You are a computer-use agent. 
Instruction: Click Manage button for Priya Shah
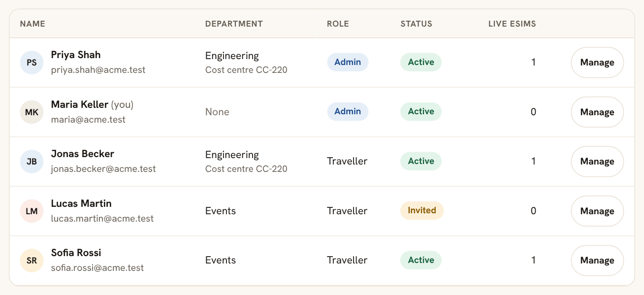[x=597, y=63]
